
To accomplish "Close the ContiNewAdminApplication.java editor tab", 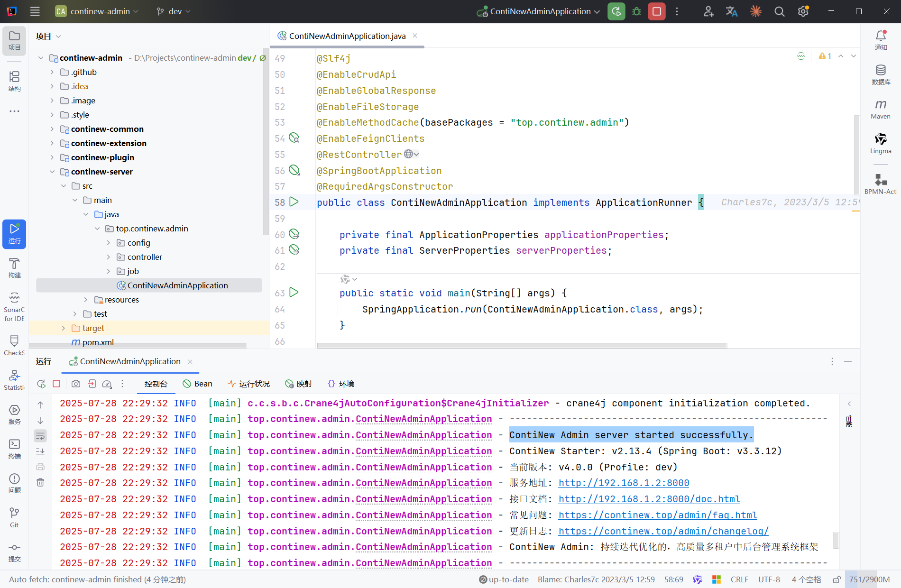I will (x=415, y=36).
